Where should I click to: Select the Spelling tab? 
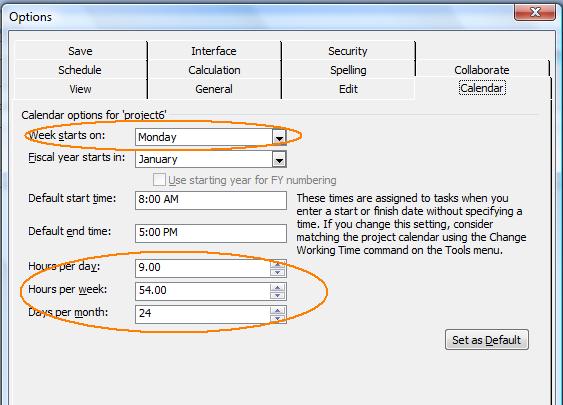pyautogui.click(x=348, y=70)
